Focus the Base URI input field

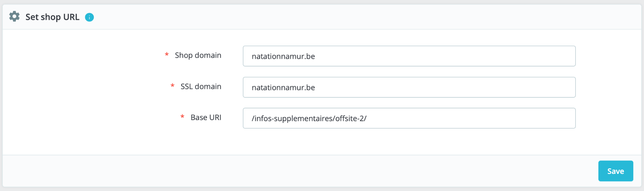409,118
